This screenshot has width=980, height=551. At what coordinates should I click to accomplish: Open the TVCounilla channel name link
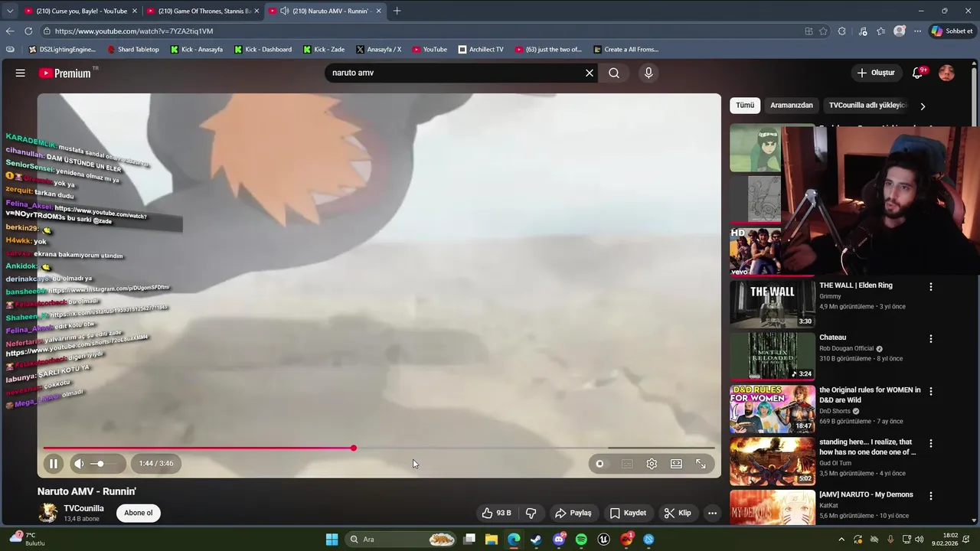click(83, 508)
